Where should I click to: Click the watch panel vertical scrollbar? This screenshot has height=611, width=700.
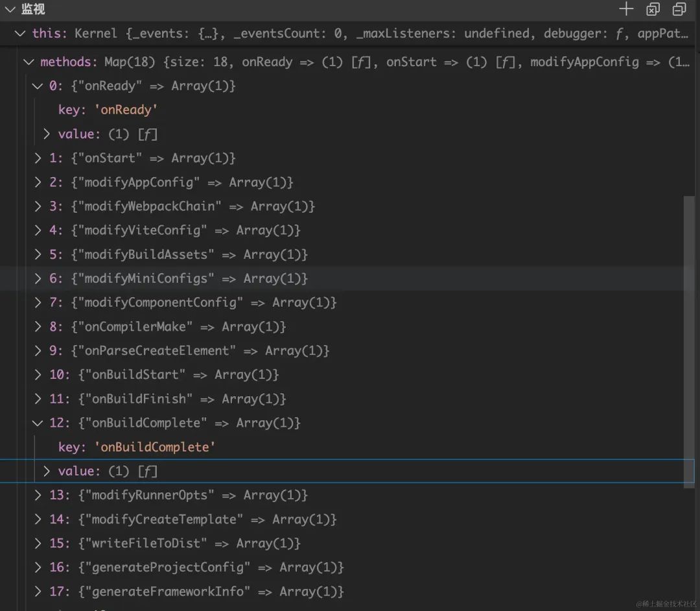[x=689, y=342]
